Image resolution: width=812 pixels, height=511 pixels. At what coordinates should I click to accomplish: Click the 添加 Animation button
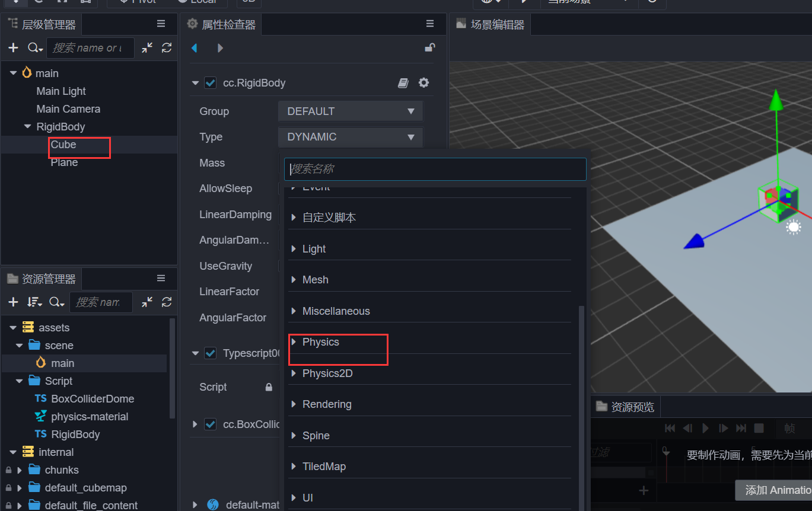coord(778,490)
